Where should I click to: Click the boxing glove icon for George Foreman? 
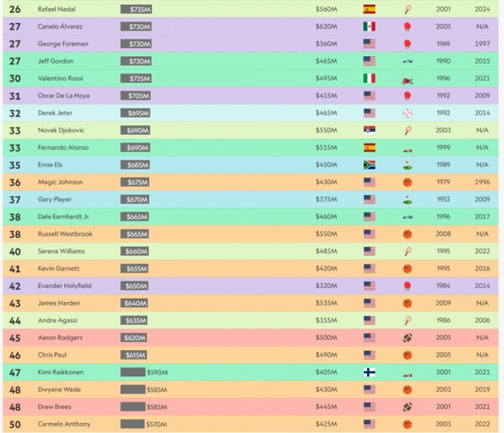[408, 44]
